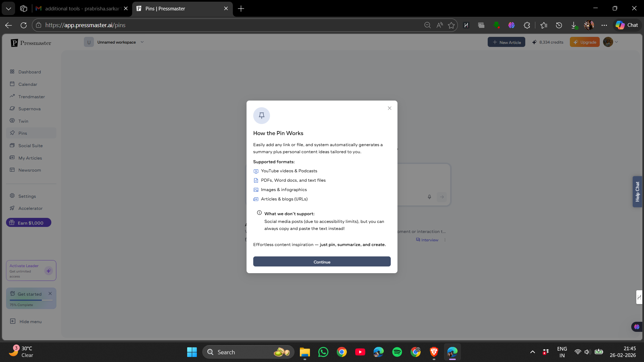Open the Twin sidebar item
This screenshot has width=644, height=362.
[23, 121]
